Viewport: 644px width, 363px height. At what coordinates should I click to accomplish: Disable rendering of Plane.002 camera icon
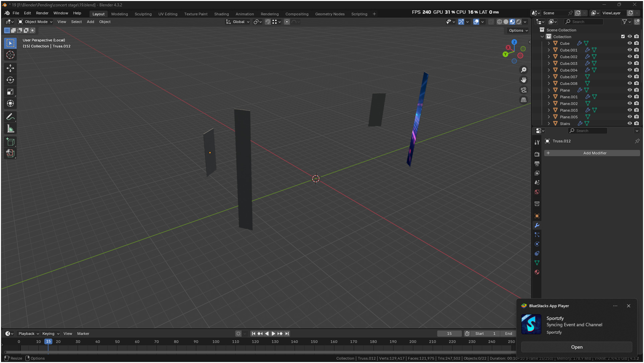point(637,103)
